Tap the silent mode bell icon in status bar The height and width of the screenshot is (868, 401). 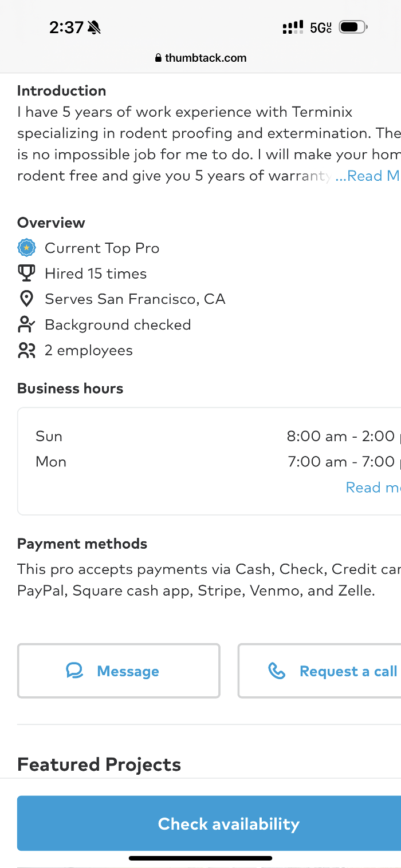pyautogui.click(x=94, y=27)
